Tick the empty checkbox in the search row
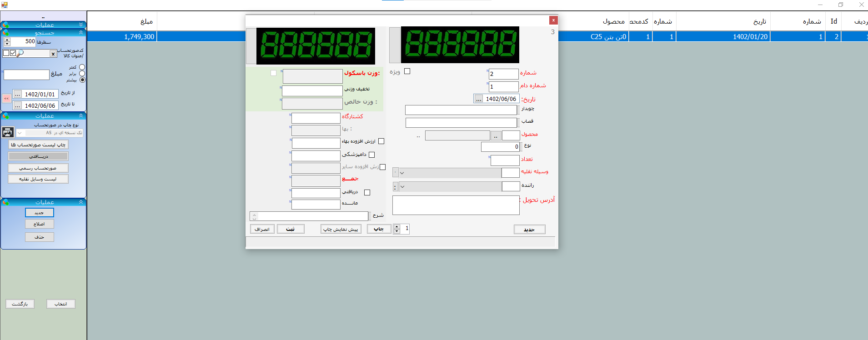The image size is (868, 340). (x=6, y=53)
